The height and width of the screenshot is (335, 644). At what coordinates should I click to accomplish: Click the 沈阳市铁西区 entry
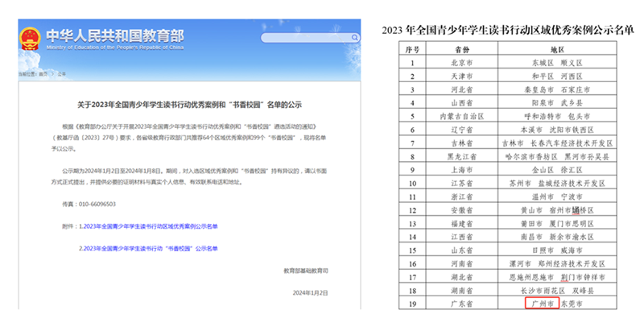click(572, 130)
